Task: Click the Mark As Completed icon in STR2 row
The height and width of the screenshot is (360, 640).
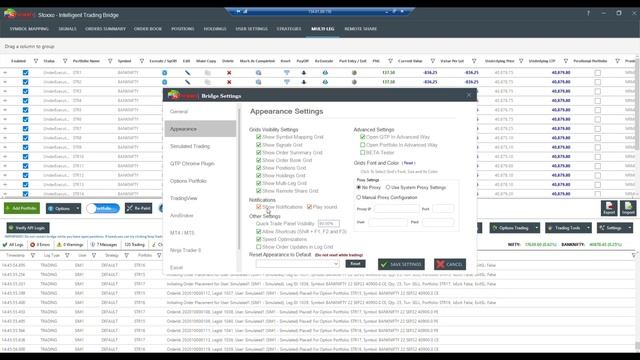Action: 258,82
